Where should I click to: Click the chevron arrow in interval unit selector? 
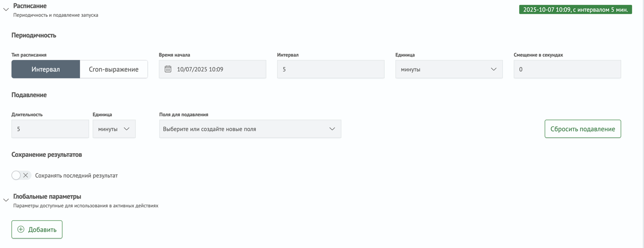click(x=493, y=69)
